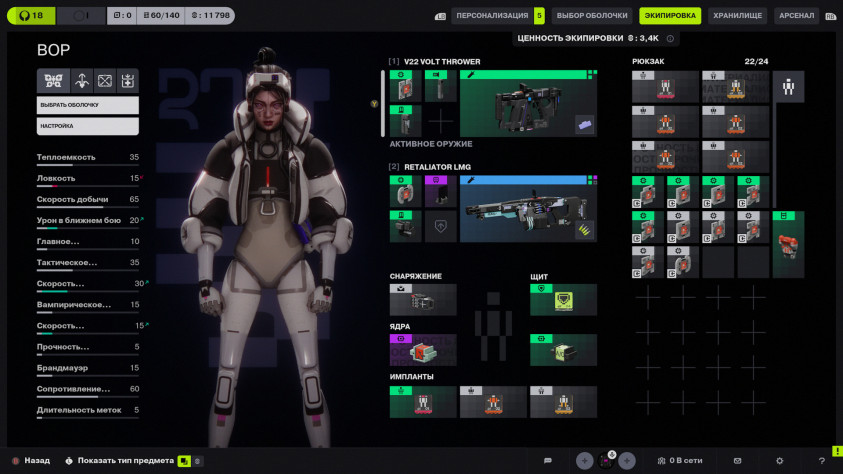Image resolution: width=843 pixels, height=474 pixels.
Task: Open the Персонализация tab
Action: [491, 16]
